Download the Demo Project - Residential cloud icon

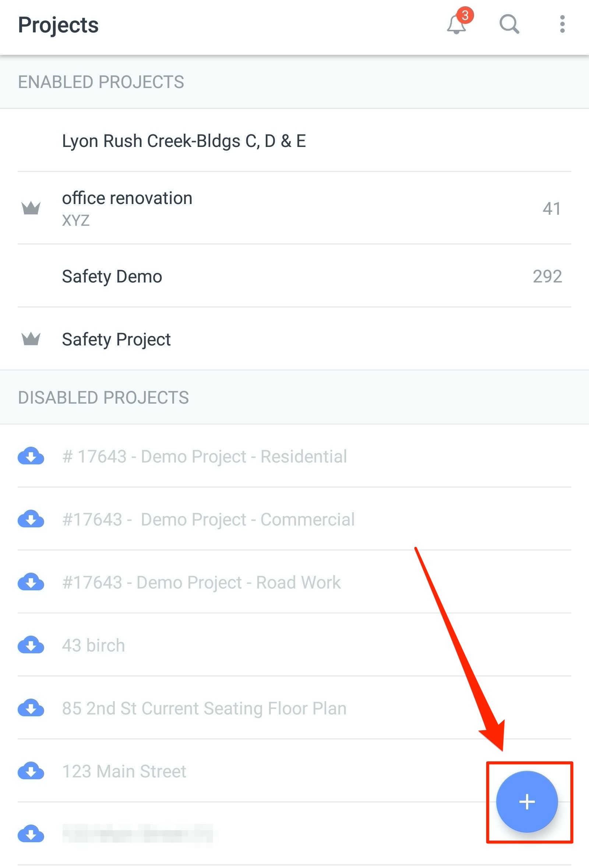[31, 456]
